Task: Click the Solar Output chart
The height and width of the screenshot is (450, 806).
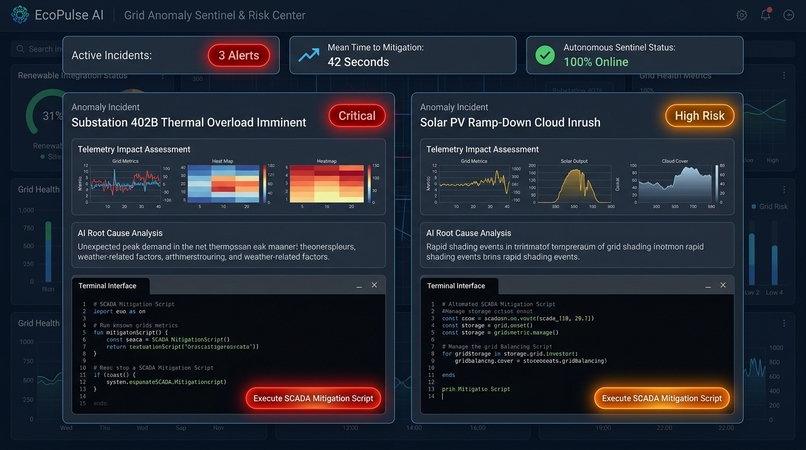Action: (x=573, y=183)
